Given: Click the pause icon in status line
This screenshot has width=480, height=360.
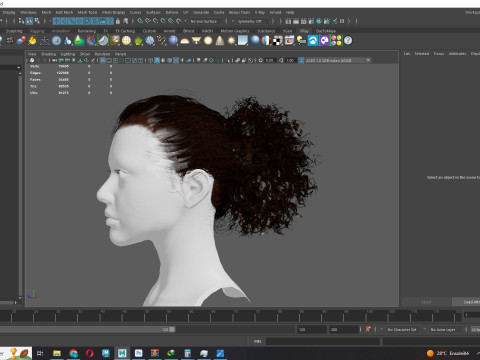Looking at the screenshot, I should point(342,21).
